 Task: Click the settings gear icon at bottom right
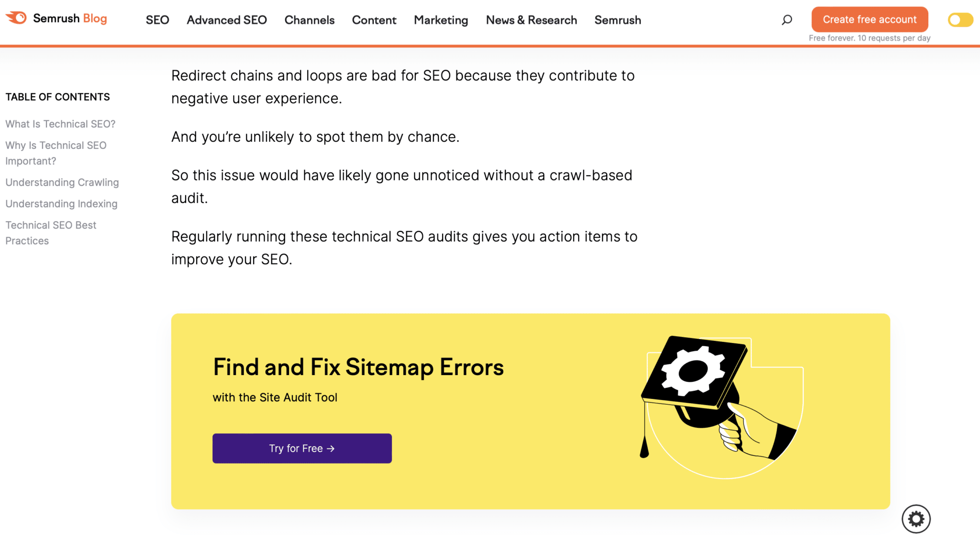pyautogui.click(x=916, y=519)
